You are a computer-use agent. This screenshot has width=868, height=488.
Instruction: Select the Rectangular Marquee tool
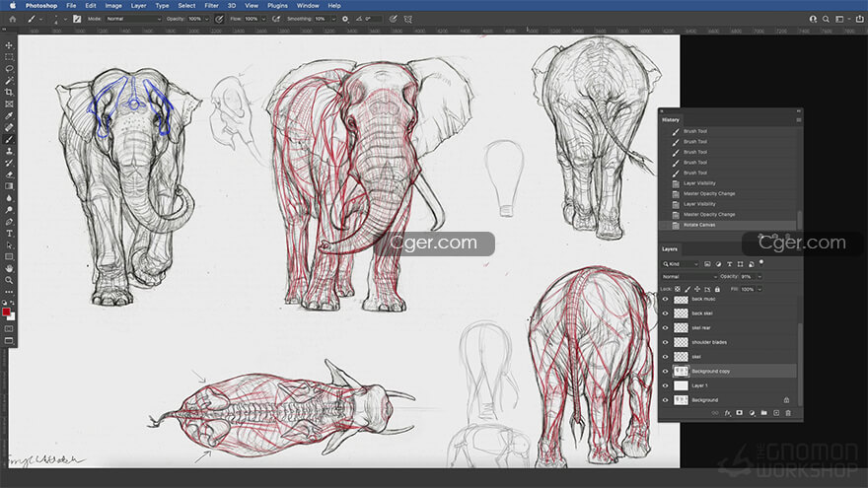tap(9, 57)
